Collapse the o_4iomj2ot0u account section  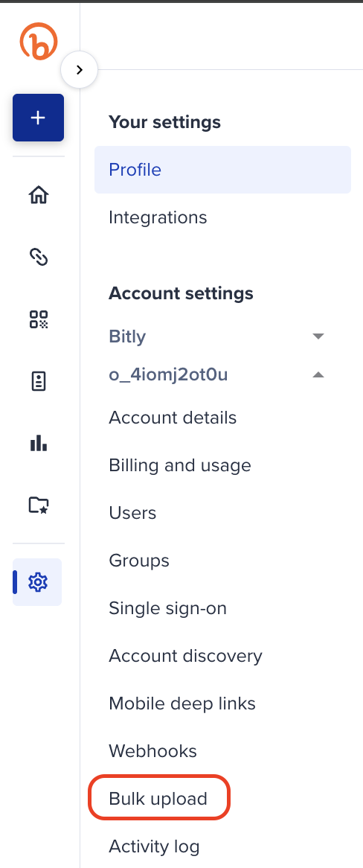pyautogui.click(x=318, y=374)
